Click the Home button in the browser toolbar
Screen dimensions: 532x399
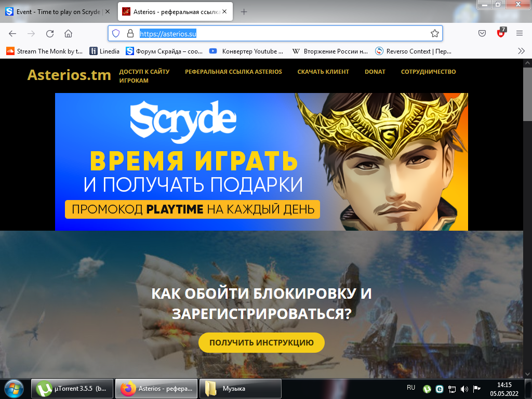68,33
